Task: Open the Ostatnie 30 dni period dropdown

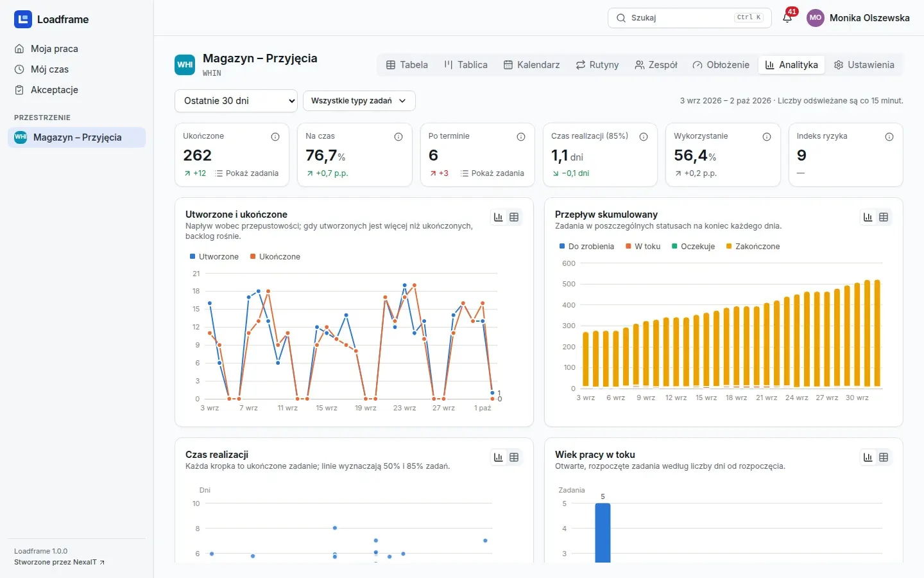Action: (x=236, y=101)
